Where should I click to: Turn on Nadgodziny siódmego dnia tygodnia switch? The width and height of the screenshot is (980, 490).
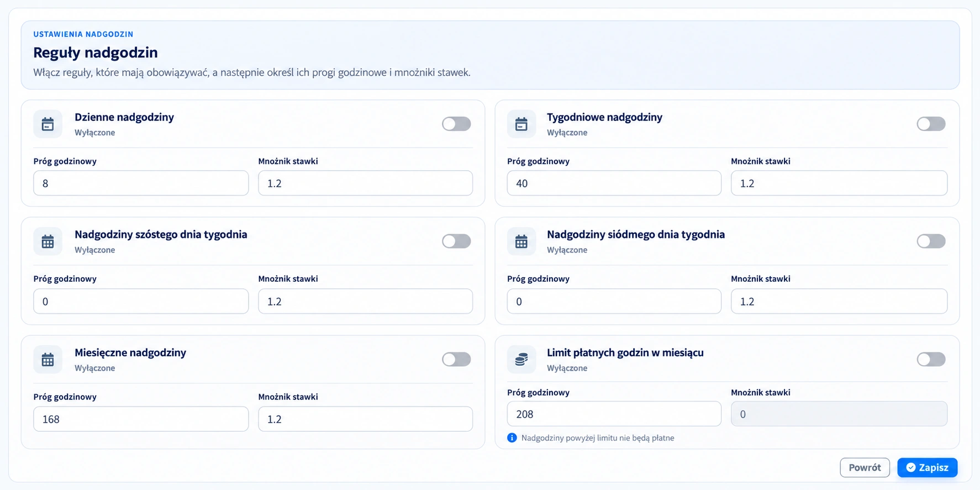(931, 241)
